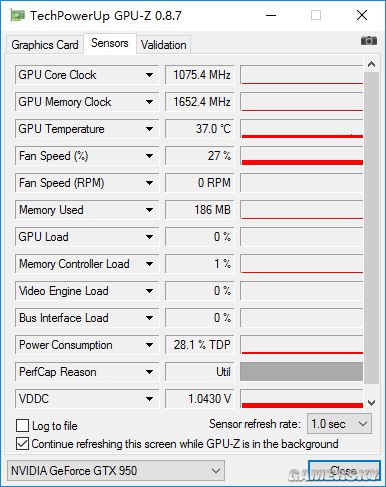
Task: Switch to the Validation tab
Action: coord(163,45)
